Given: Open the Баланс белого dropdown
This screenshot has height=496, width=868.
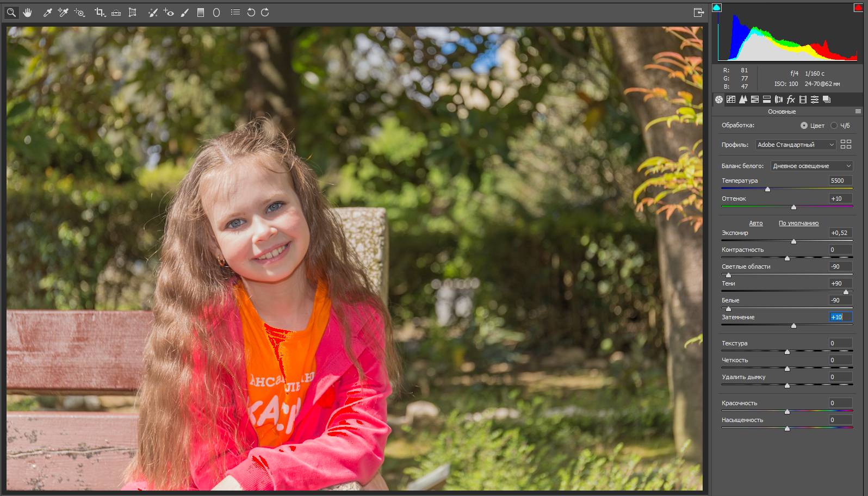Looking at the screenshot, I should (x=811, y=166).
